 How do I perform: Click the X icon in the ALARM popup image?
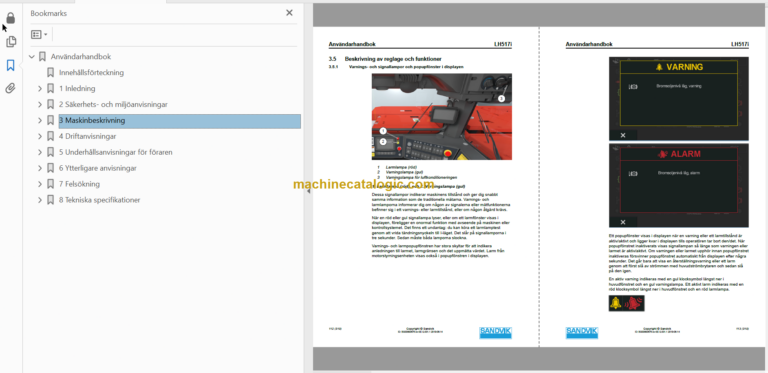click(623, 222)
